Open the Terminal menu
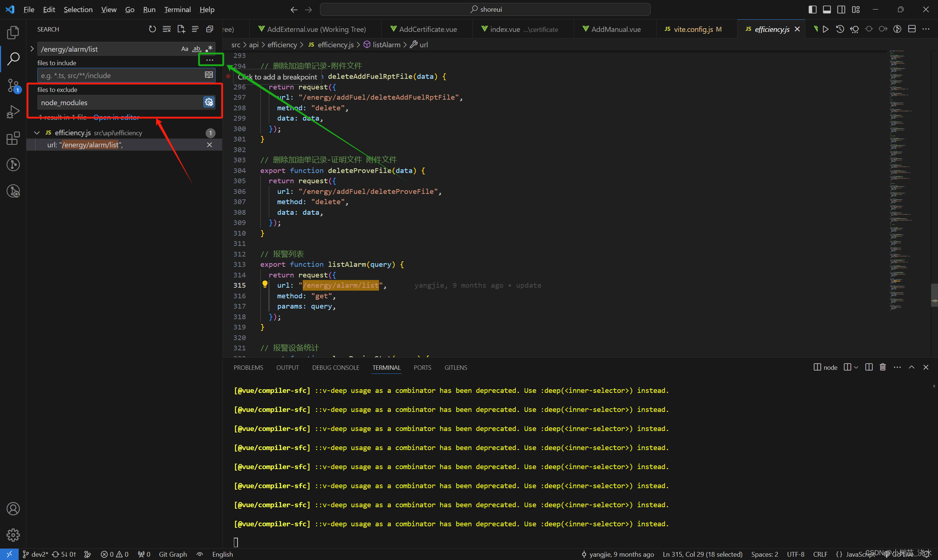The image size is (938, 560). [177, 10]
